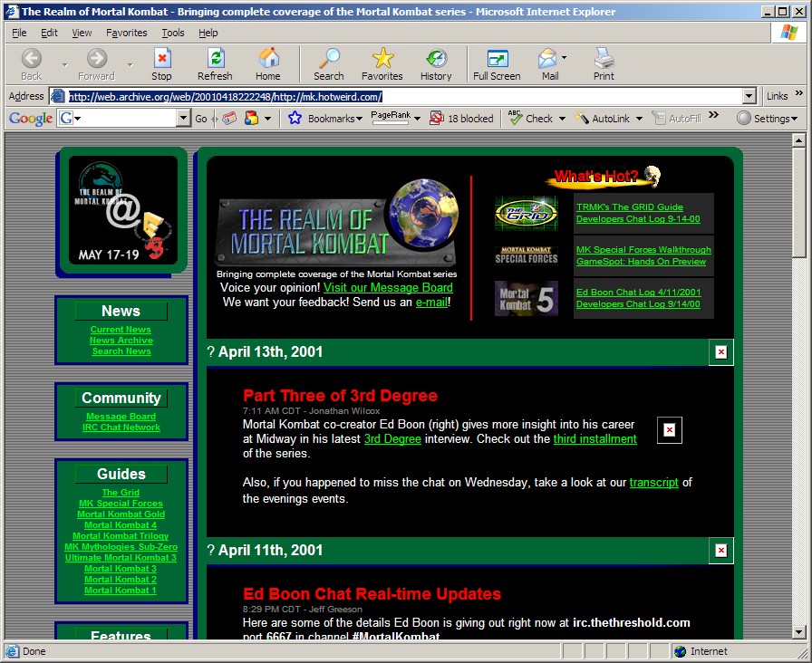Click The Grid logo thumbnail
This screenshot has width=812, height=663.
[x=527, y=213]
